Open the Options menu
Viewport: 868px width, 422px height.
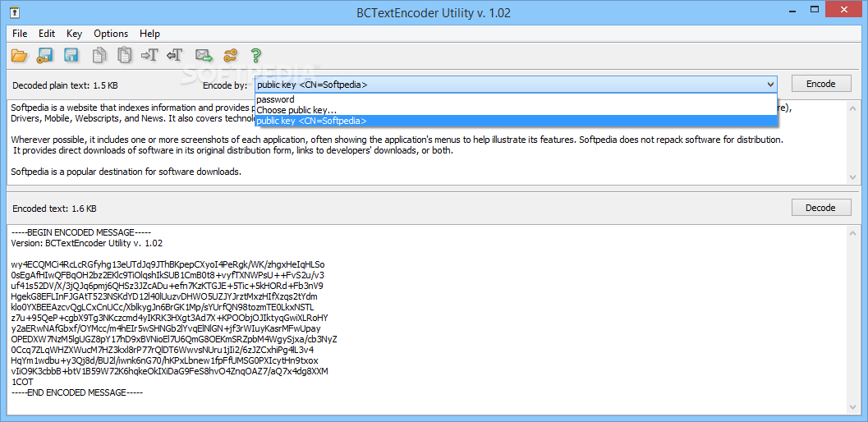111,33
